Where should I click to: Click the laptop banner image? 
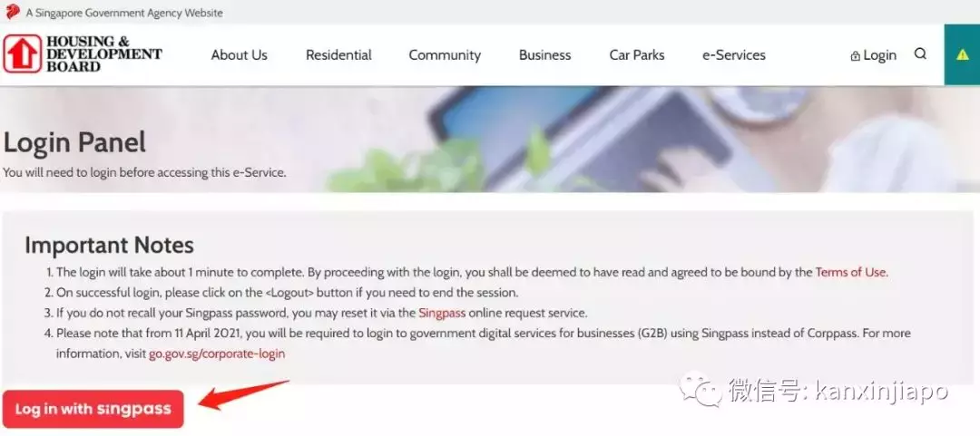(x=650, y=139)
